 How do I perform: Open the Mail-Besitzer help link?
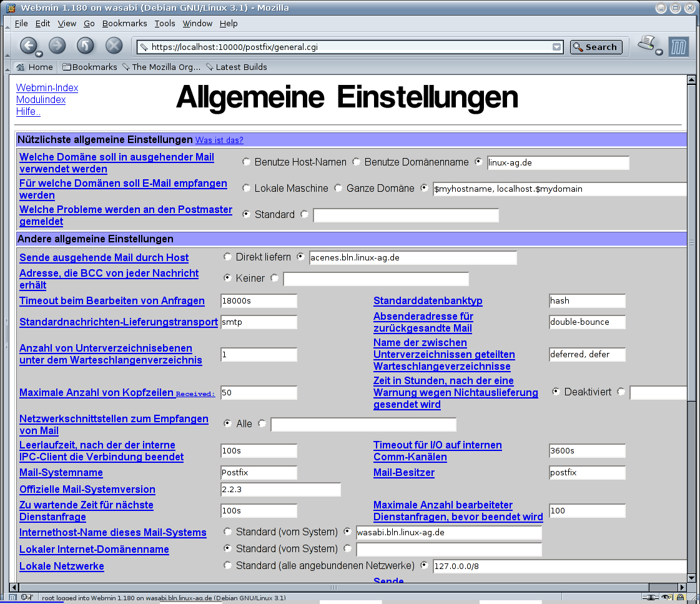403,472
